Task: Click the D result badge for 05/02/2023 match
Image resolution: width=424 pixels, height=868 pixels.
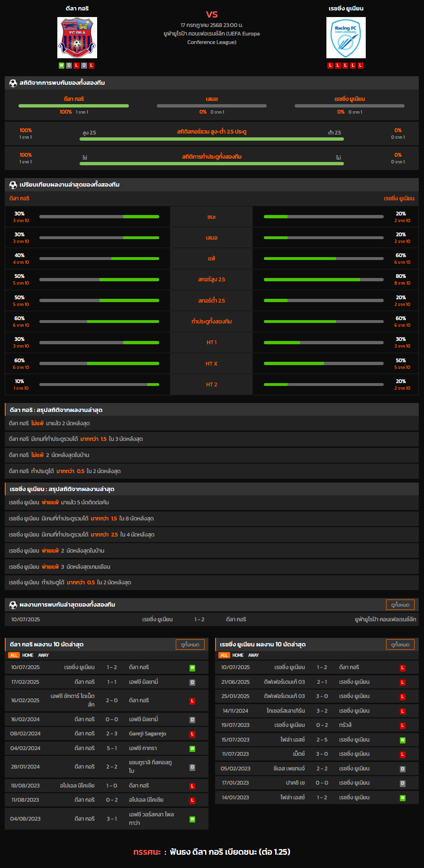Action: 403,769
